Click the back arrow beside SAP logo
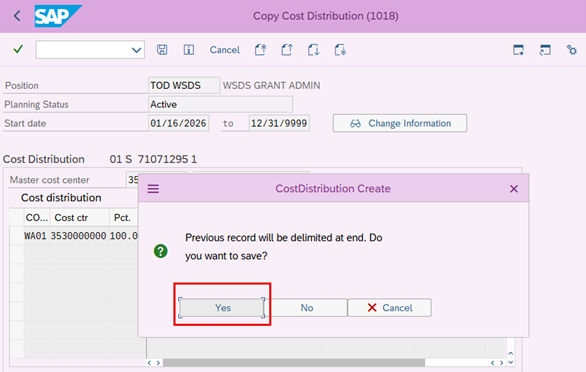586x372 pixels. (17, 16)
